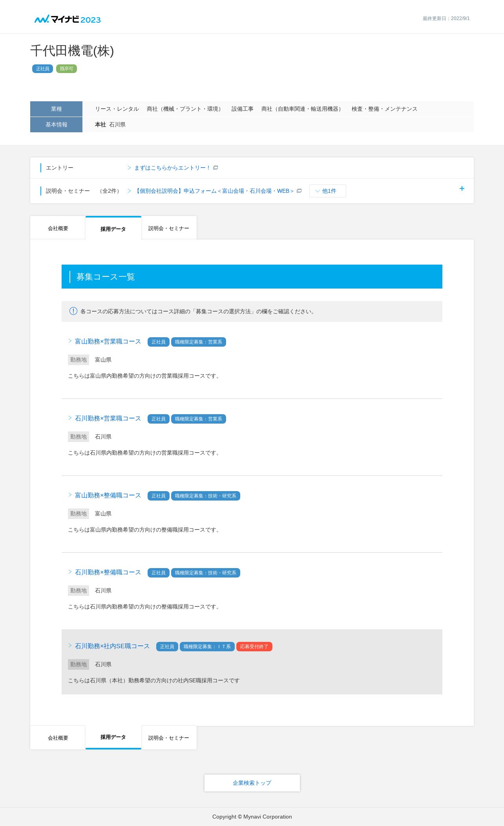This screenshot has width=504, height=826.
Task: Click the Mynavi 2023 logo
Action: (x=68, y=19)
